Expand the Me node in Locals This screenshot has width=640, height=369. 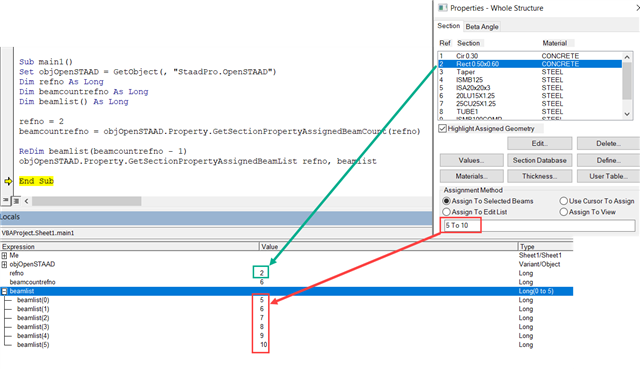(4, 256)
